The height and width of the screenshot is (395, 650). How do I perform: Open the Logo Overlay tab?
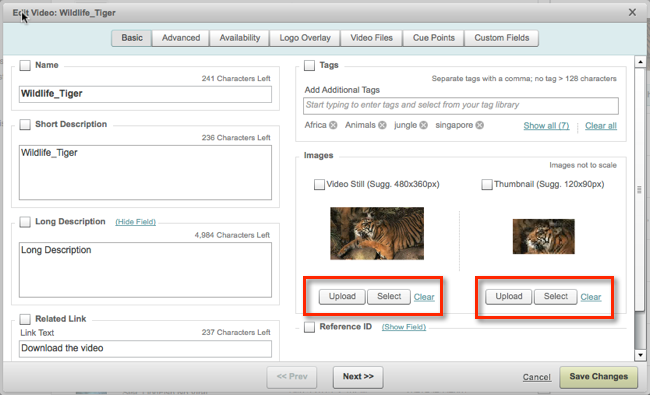coord(305,38)
